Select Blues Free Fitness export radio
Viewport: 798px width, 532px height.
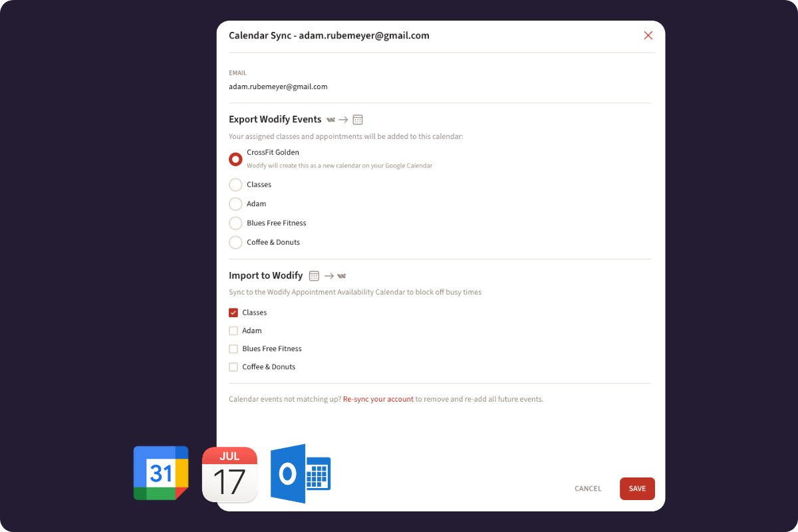click(235, 223)
